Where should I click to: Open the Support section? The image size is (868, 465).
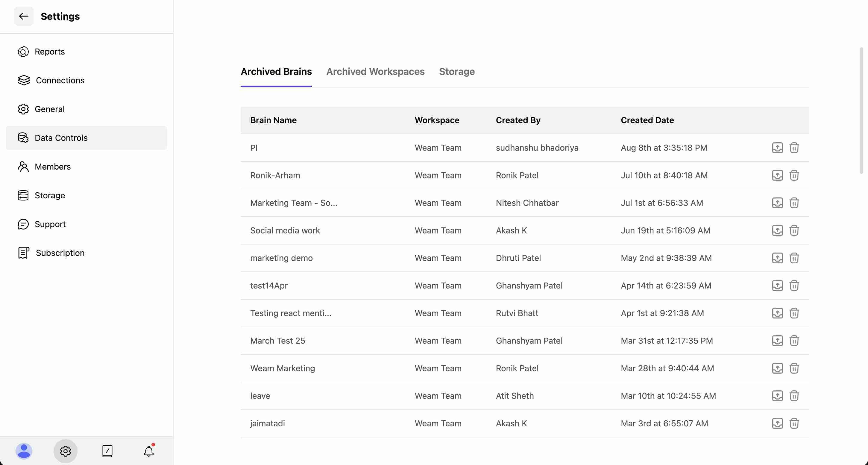coord(86,224)
